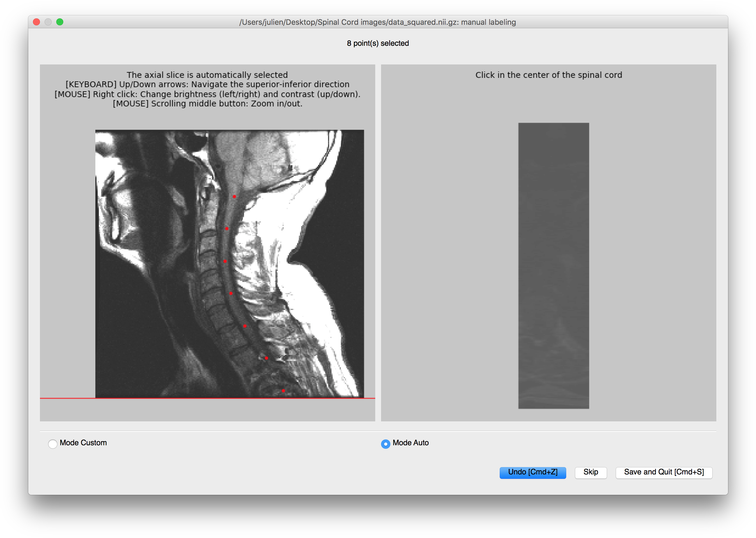Select the Mode Custom radio button
This screenshot has width=756, height=538.
pyautogui.click(x=53, y=444)
